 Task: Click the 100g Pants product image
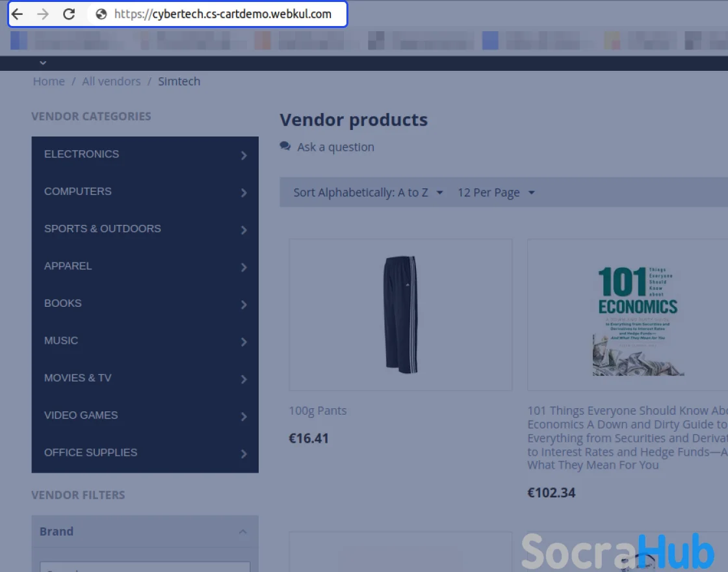[400, 315]
